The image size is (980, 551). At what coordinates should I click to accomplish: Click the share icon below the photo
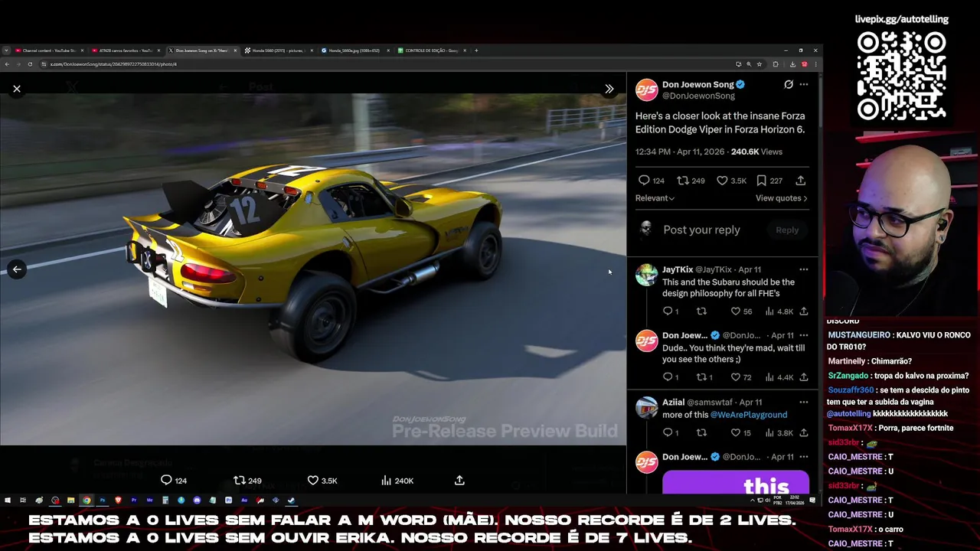coord(459,480)
